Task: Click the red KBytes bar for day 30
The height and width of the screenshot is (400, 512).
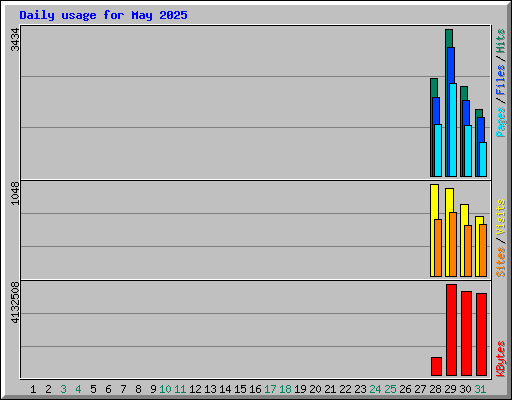Action: click(466, 333)
